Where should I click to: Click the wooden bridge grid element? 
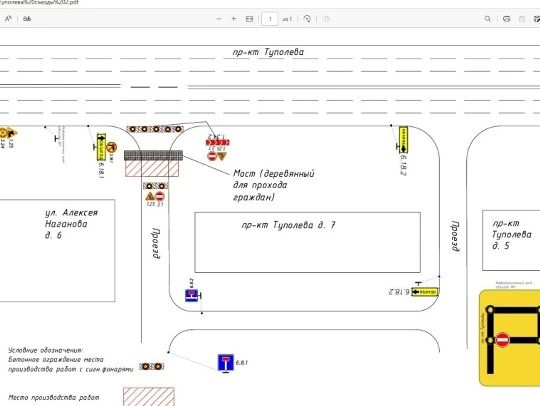[154, 155]
